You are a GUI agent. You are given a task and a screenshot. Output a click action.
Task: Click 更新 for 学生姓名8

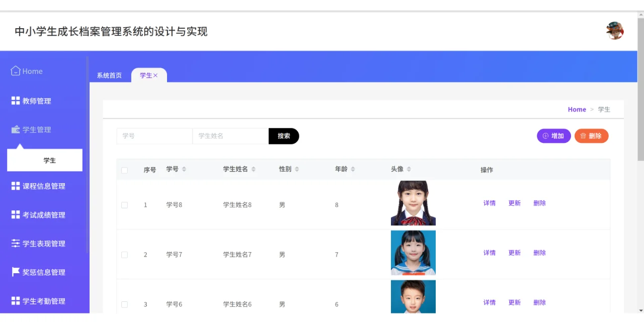click(514, 203)
